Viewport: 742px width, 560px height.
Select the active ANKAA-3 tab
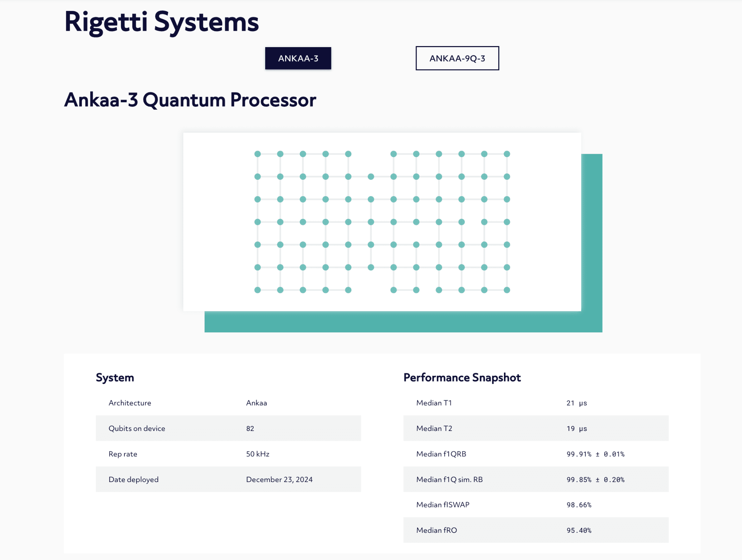pos(298,58)
